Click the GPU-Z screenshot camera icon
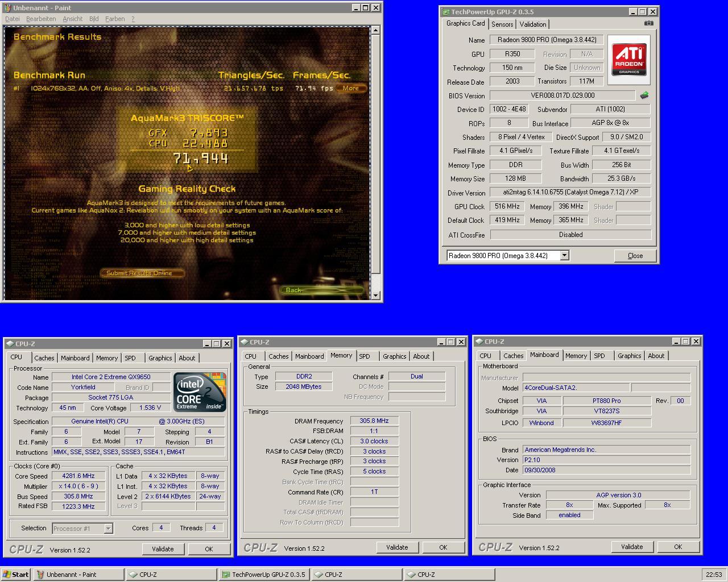The image size is (728, 582). 648,23
